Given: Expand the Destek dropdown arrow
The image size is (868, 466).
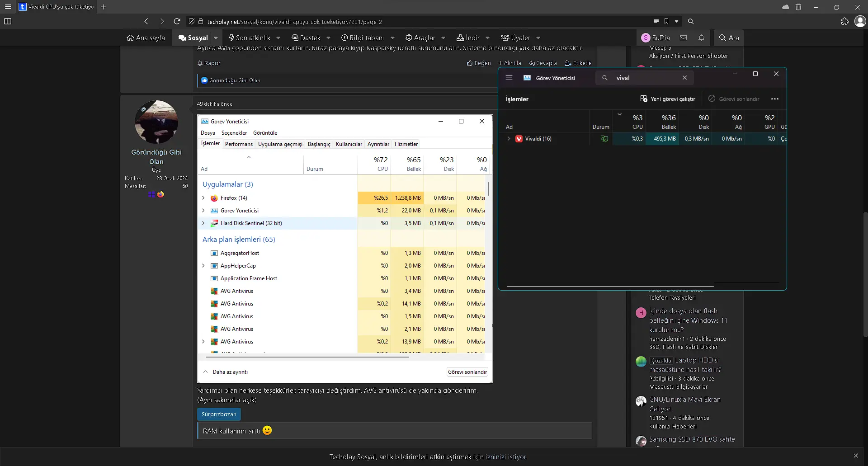Looking at the screenshot, I should pyautogui.click(x=329, y=38).
